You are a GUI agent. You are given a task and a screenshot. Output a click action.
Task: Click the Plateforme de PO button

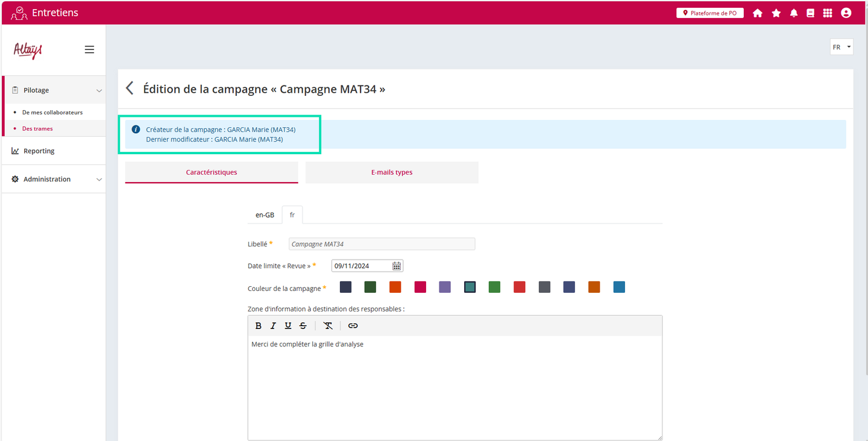click(709, 13)
